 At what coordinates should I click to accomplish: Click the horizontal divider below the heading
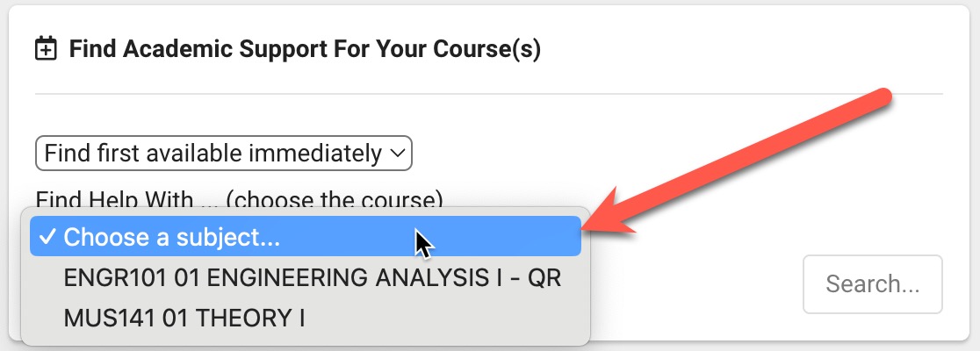(489, 94)
